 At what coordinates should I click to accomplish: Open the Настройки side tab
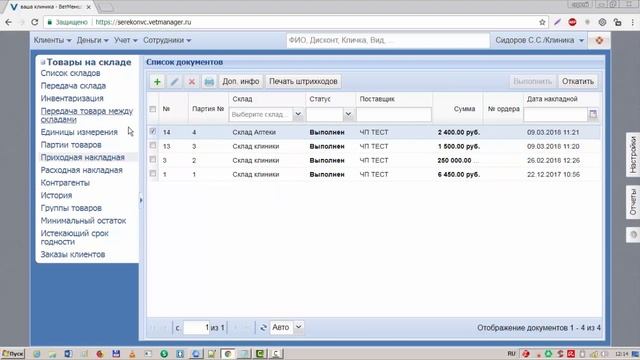click(633, 155)
